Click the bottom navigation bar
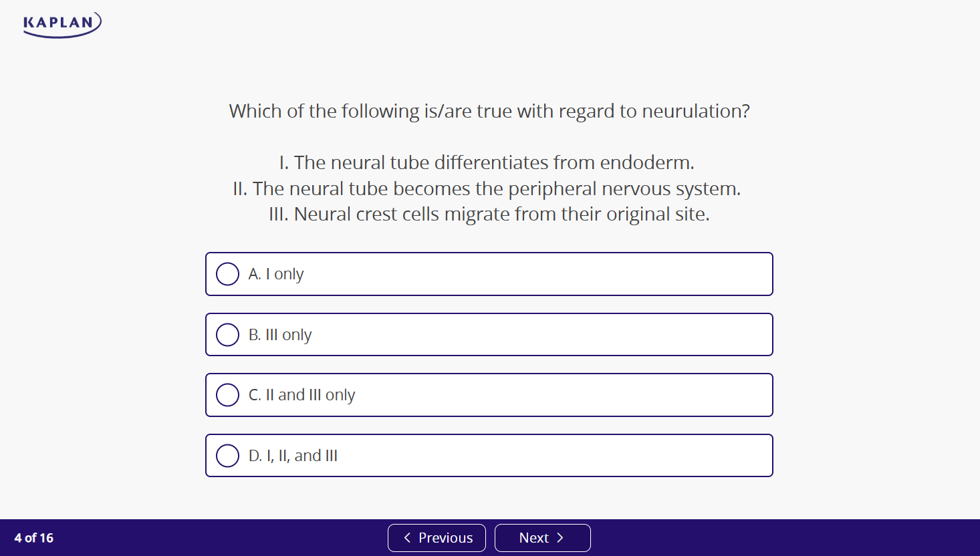 (201, 537)
